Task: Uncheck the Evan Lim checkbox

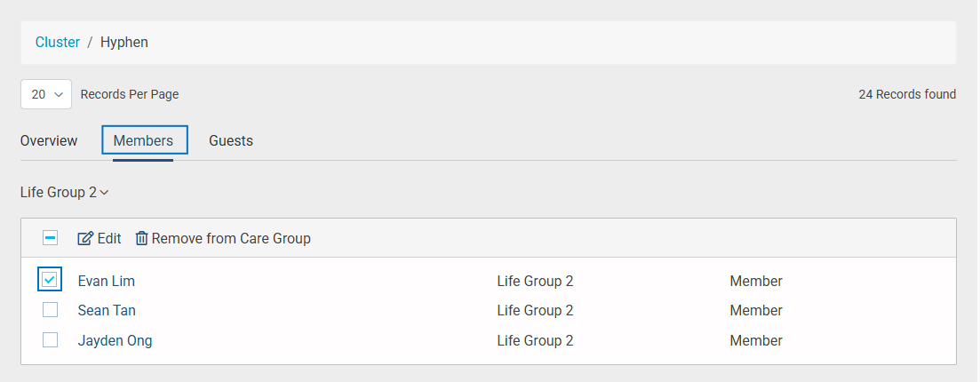Action: (x=51, y=280)
